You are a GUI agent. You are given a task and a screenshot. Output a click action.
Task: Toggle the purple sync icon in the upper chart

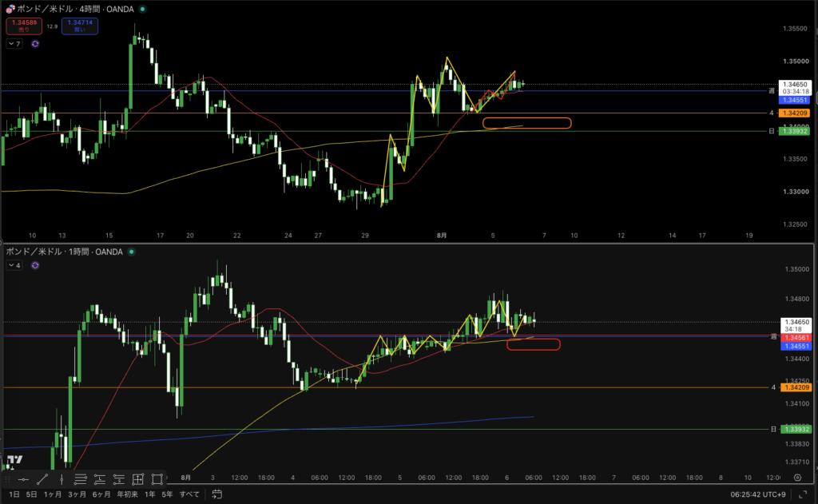(x=35, y=44)
